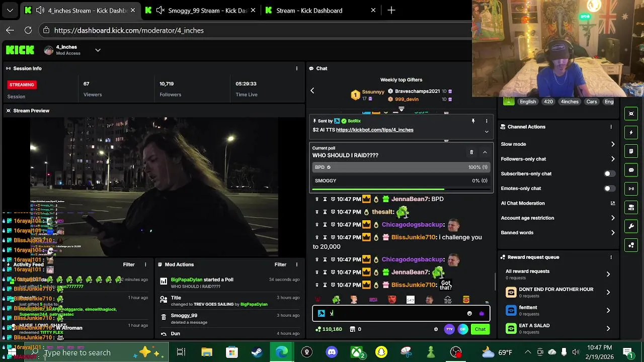The height and width of the screenshot is (362, 644).
Task: Delete the Current poll with trash icon
Action: (x=471, y=152)
